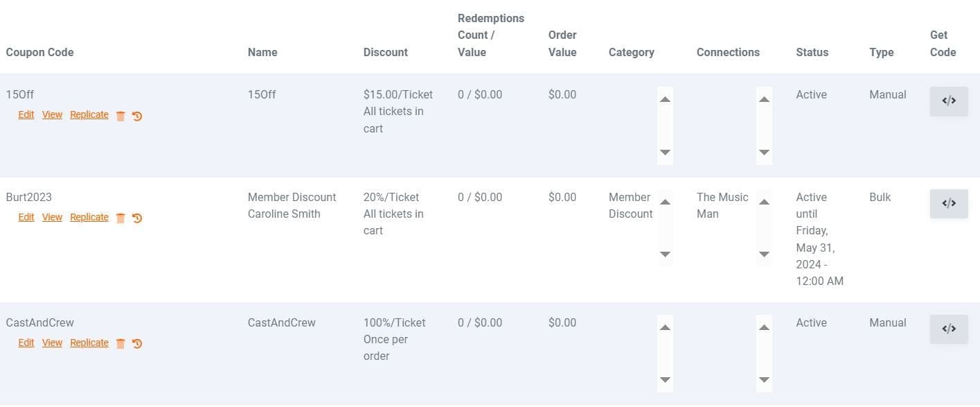The height and width of the screenshot is (407, 980).
Task: Get embed code for the CastAndCrew coupon
Action: coord(948,329)
